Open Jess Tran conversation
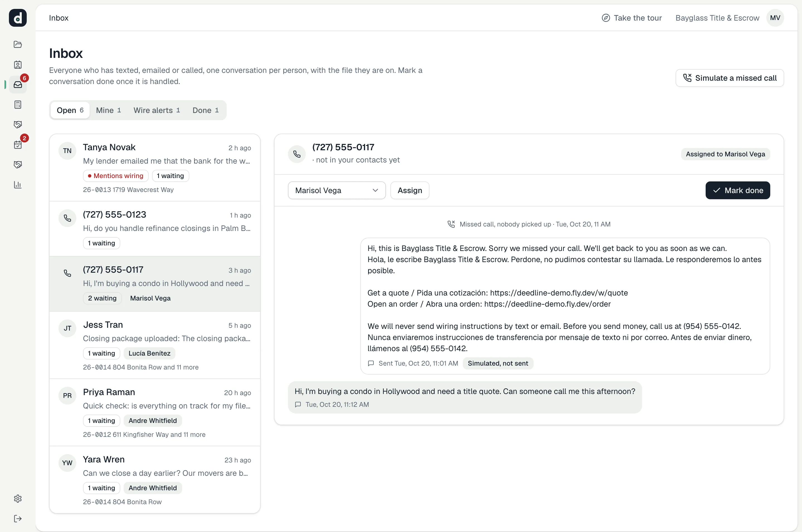 click(155, 345)
